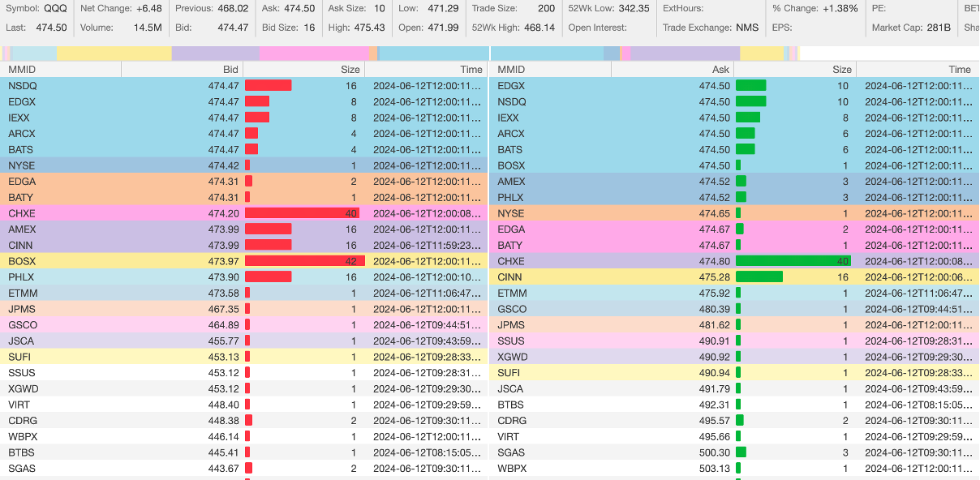This screenshot has height=480, width=980.
Task: Click the SGAS ask price 500.30
Action: [714, 452]
